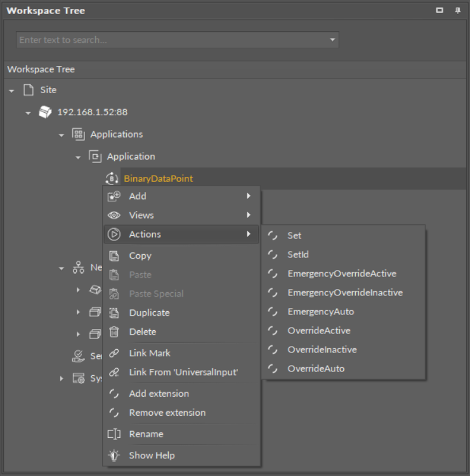Screen dimensions: 470x476
Task: Click the BinaryDataPoint node icon
Action: (112, 179)
